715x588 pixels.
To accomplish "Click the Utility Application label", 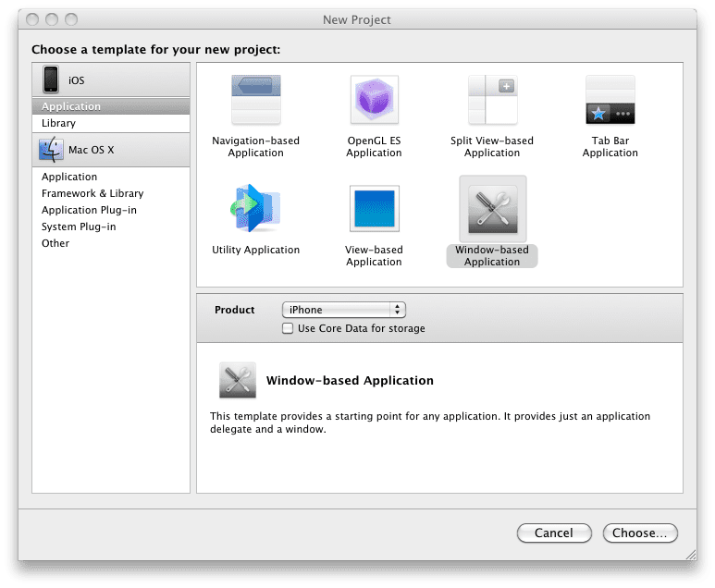I will coord(256,250).
